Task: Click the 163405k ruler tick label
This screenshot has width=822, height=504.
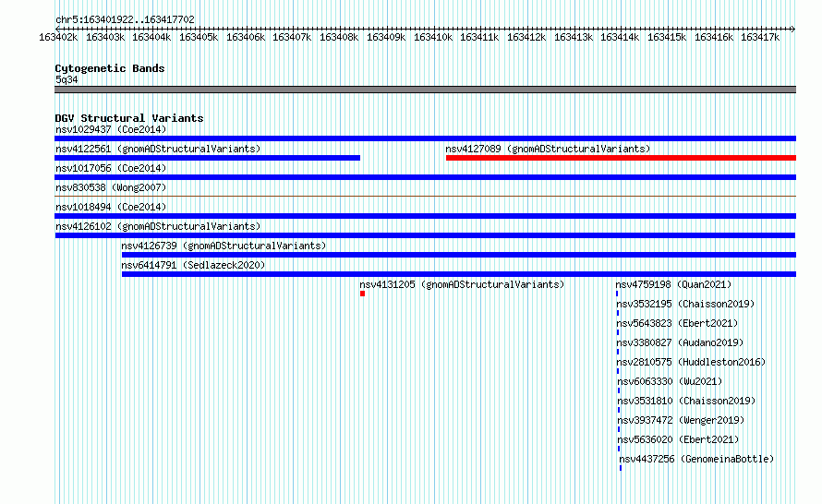Action: [199, 37]
